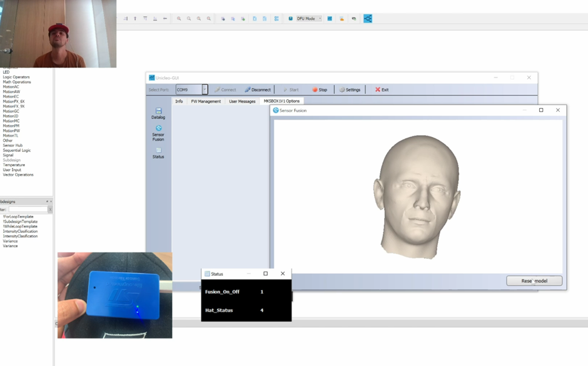Select MotionPM library category
This screenshot has height=366, width=588.
coord(11,126)
